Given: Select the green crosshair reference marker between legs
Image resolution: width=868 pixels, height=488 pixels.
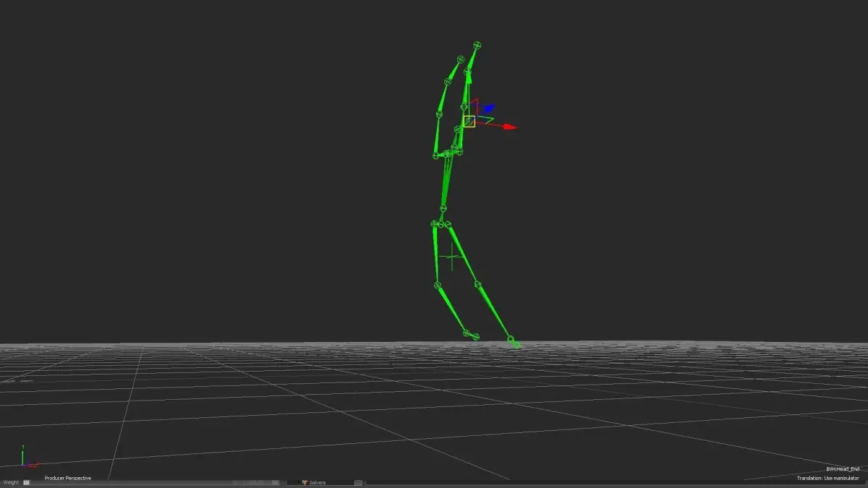Looking at the screenshot, I should pyautogui.click(x=453, y=256).
